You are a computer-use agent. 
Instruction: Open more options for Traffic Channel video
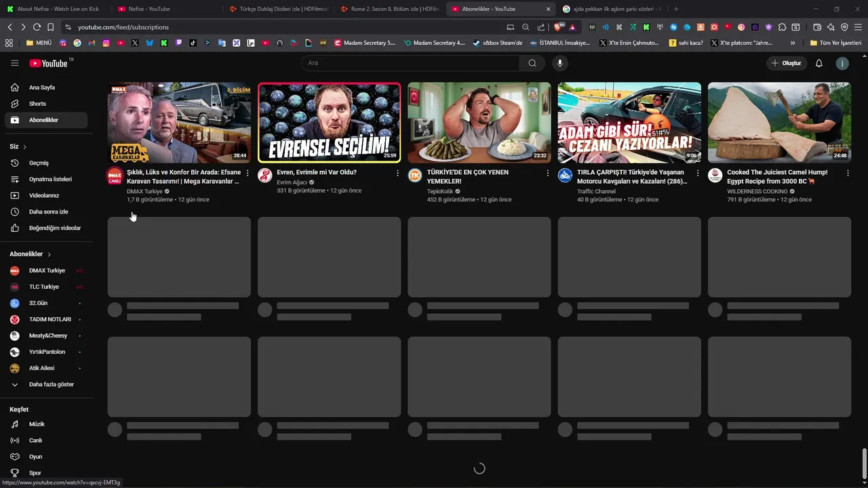tap(698, 173)
